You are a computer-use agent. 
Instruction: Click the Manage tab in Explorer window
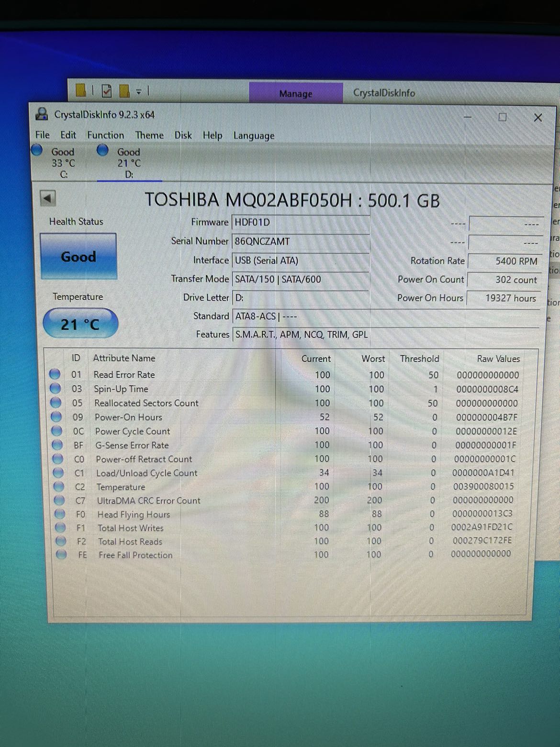(x=296, y=93)
